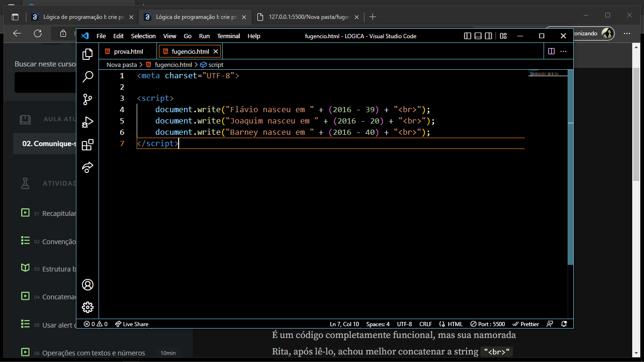Open the File menu

tap(101, 36)
